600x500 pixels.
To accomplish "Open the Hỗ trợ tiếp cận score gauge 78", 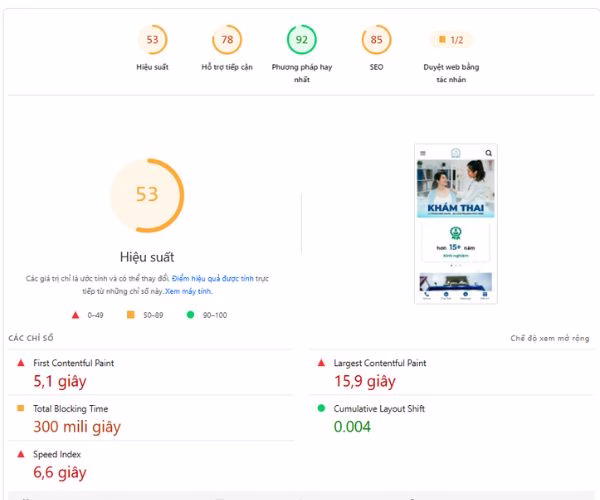I will pyautogui.click(x=227, y=40).
